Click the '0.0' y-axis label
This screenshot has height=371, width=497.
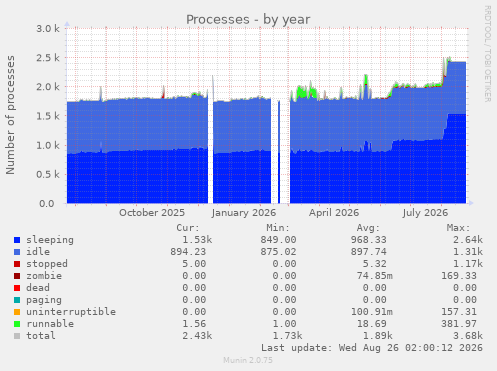pyautogui.click(x=47, y=204)
